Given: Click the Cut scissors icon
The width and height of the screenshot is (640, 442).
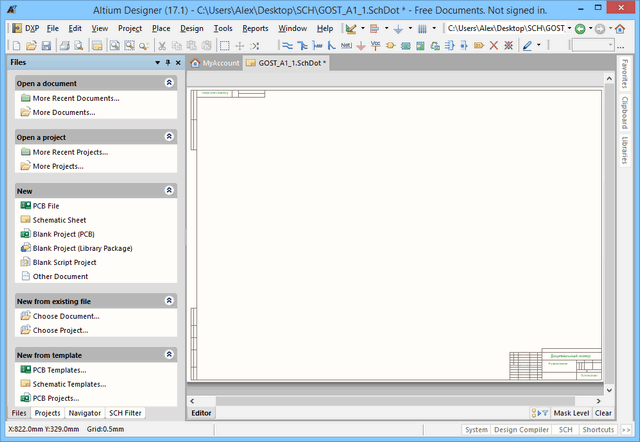Looking at the screenshot, I should (x=163, y=46).
